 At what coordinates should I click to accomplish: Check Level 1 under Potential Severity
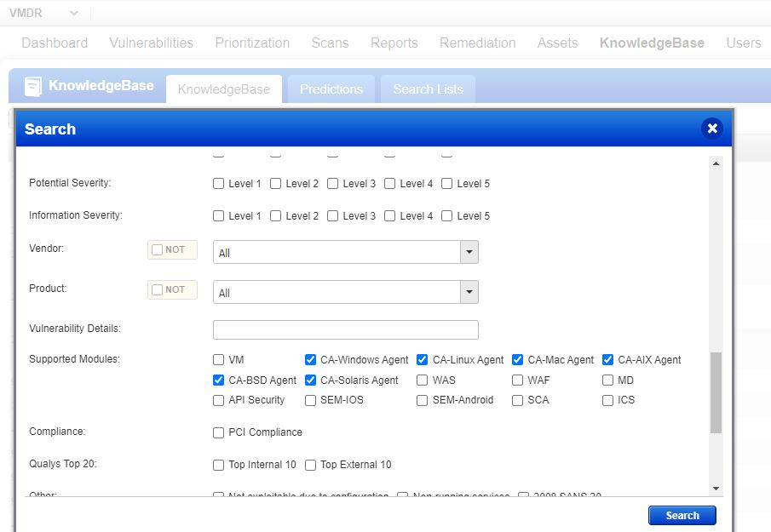coord(218,183)
